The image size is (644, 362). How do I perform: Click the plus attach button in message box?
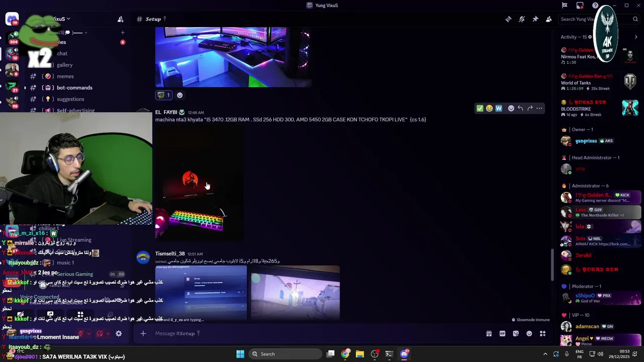pos(143,333)
